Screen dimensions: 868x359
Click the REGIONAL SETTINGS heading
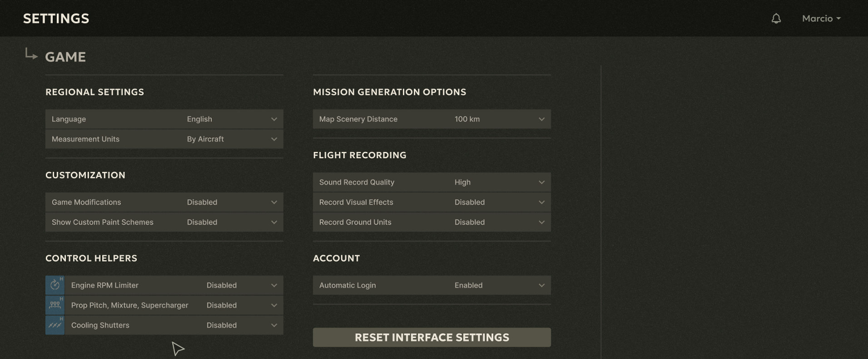pos(95,92)
